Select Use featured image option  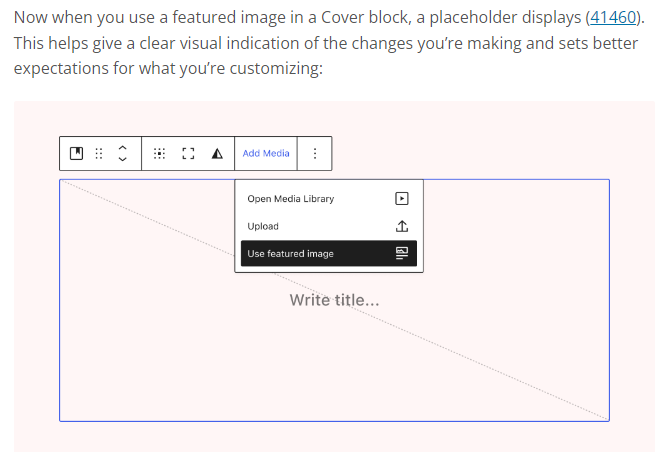tap(291, 253)
